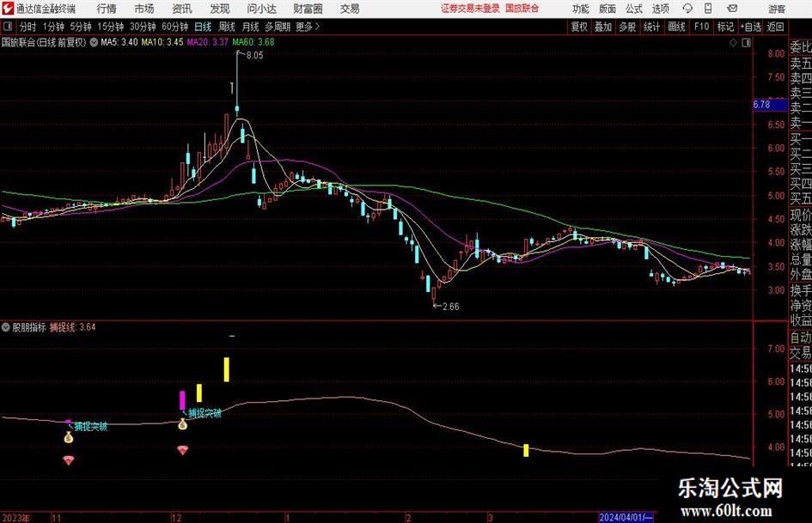Click the MA5: 3.40 legend value

tap(119, 42)
